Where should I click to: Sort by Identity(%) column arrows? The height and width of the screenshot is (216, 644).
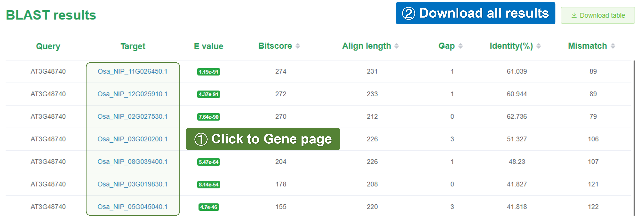point(539,46)
